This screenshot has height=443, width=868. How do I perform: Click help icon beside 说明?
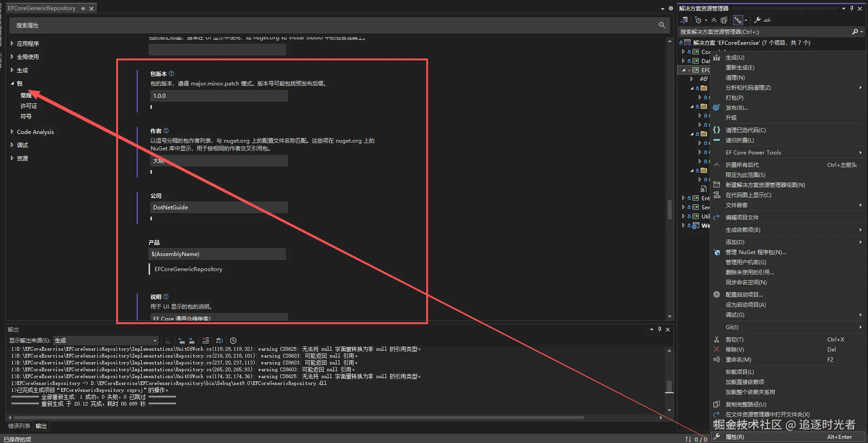(166, 297)
